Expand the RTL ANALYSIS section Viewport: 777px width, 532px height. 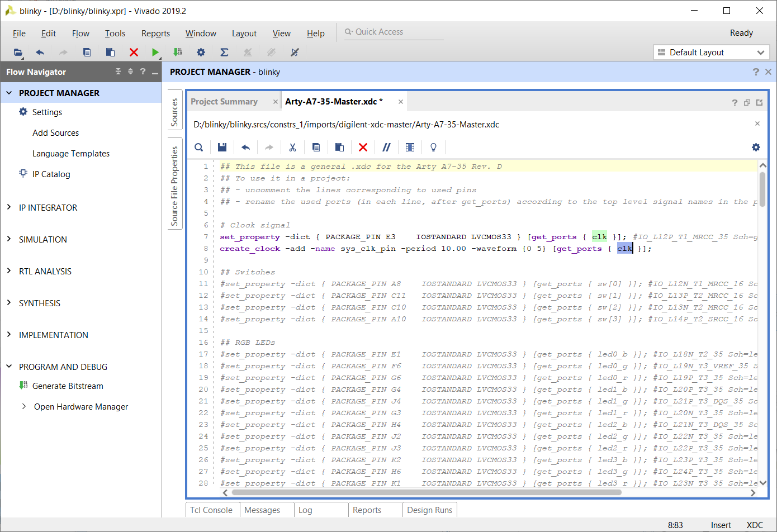click(x=9, y=271)
